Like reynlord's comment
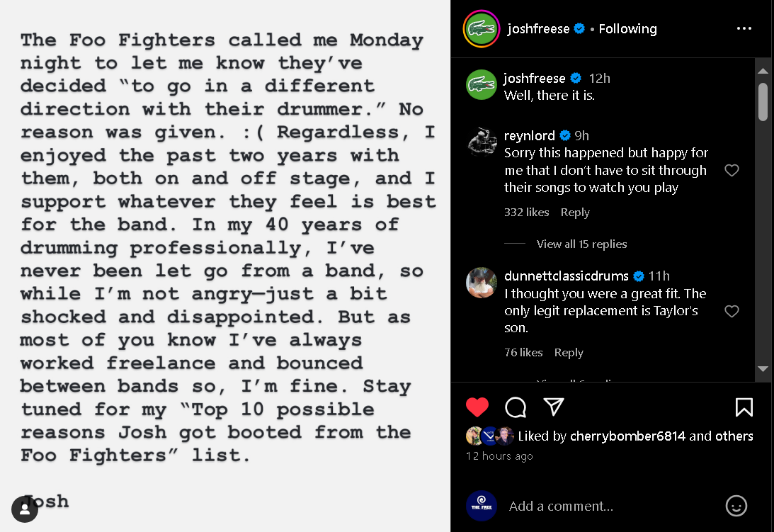 (x=732, y=171)
